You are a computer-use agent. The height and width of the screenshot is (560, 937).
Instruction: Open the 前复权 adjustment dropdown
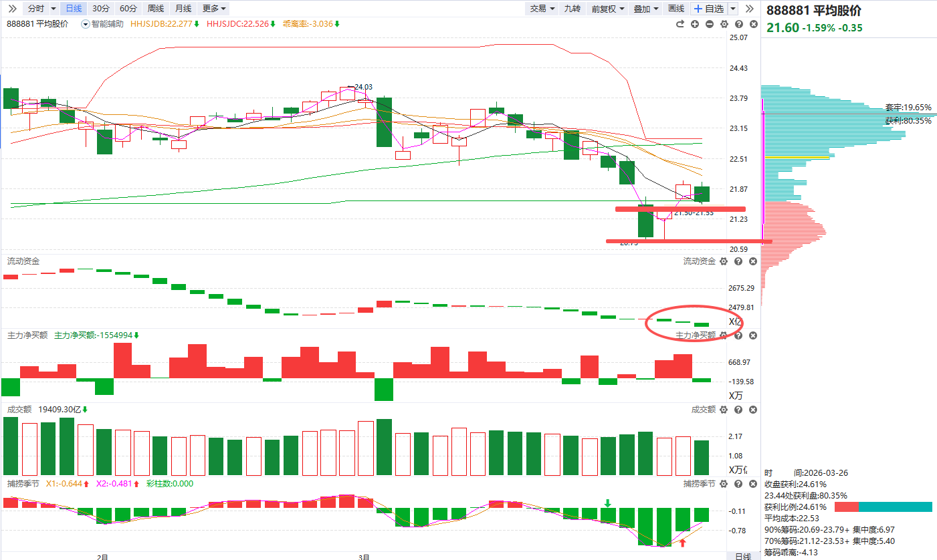[607, 9]
